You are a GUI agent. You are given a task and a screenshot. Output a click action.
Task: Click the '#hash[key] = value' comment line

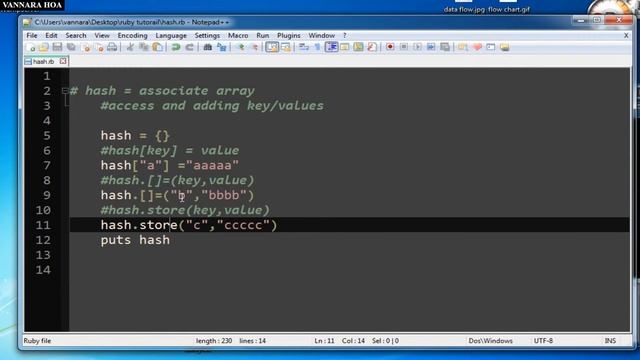pos(170,151)
